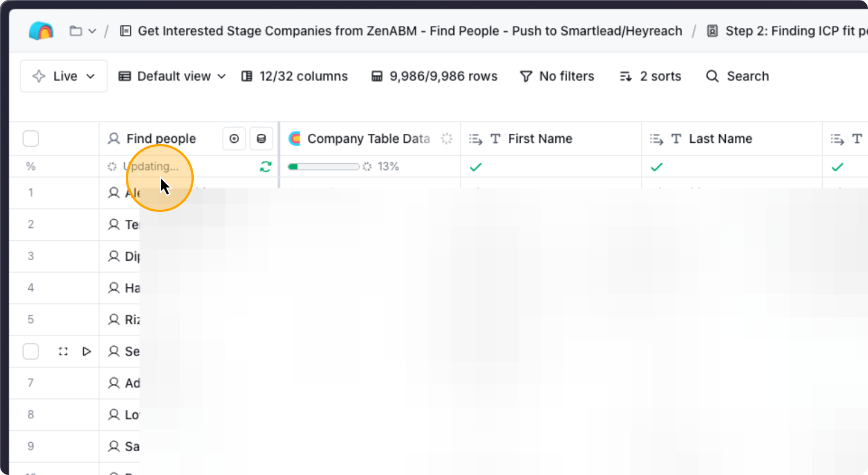Click the database icon in Find people header
868x475 pixels.
(x=261, y=139)
